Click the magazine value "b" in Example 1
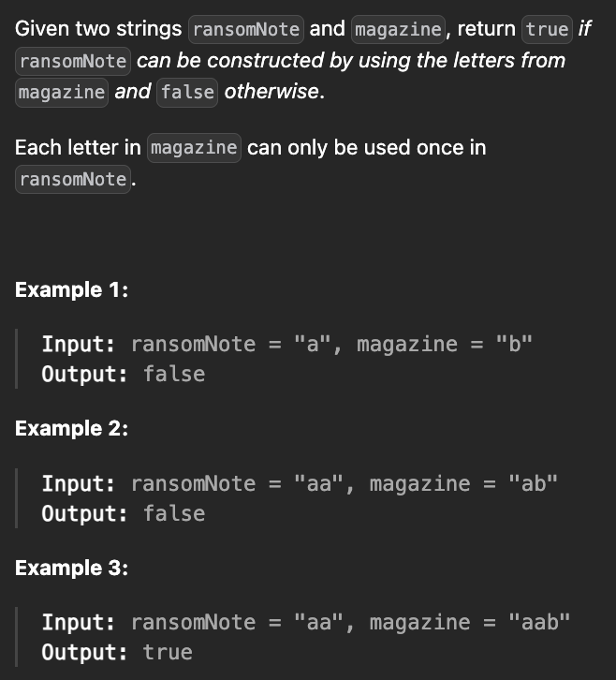 click(514, 344)
